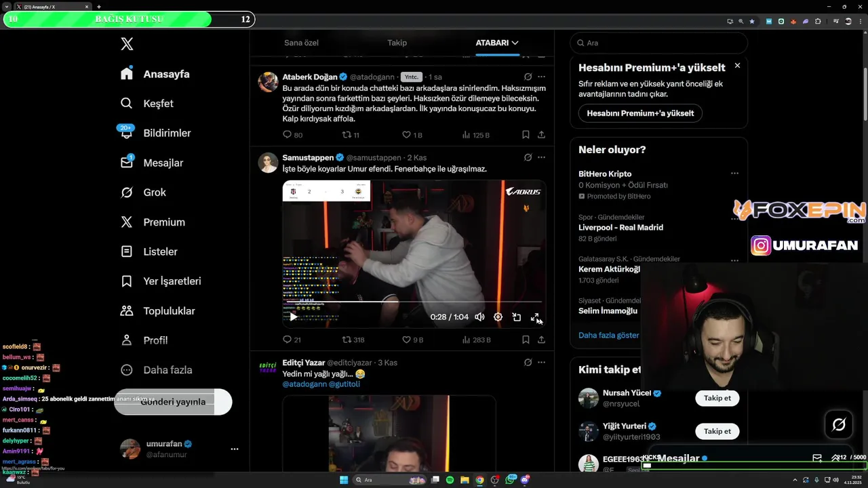Open umurafan account menu dots
The width and height of the screenshot is (868, 488).
point(235,449)
